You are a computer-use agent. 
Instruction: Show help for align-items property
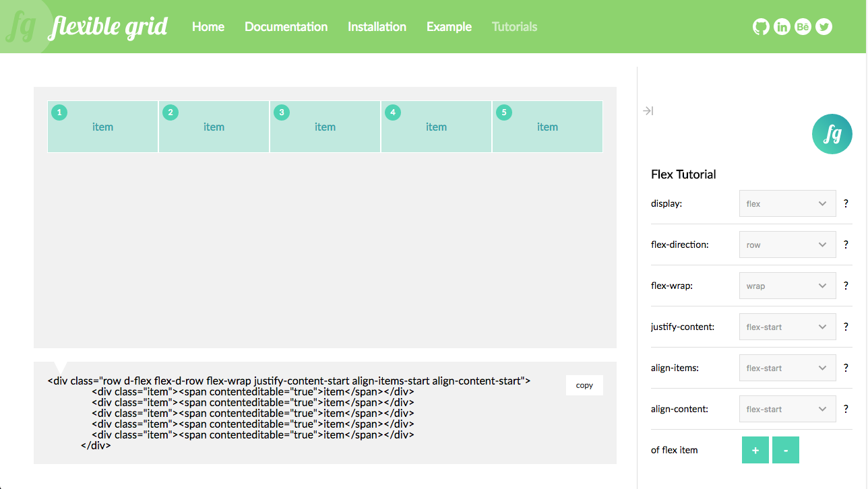point(846,368)
